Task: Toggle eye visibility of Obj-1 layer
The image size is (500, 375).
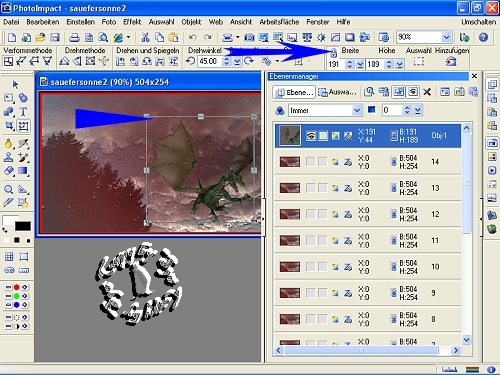Action: coord(311,136)
